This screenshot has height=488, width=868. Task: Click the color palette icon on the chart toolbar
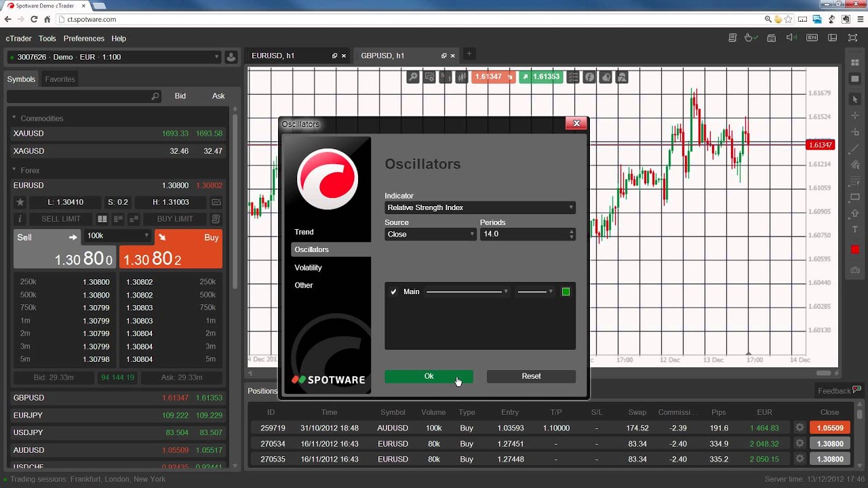tap(606, 77)
